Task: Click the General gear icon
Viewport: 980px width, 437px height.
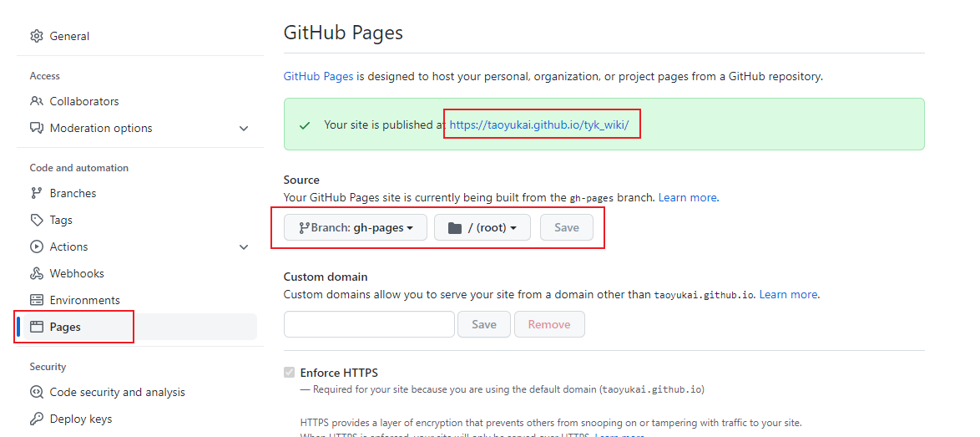Action: (x=37, y=36)
